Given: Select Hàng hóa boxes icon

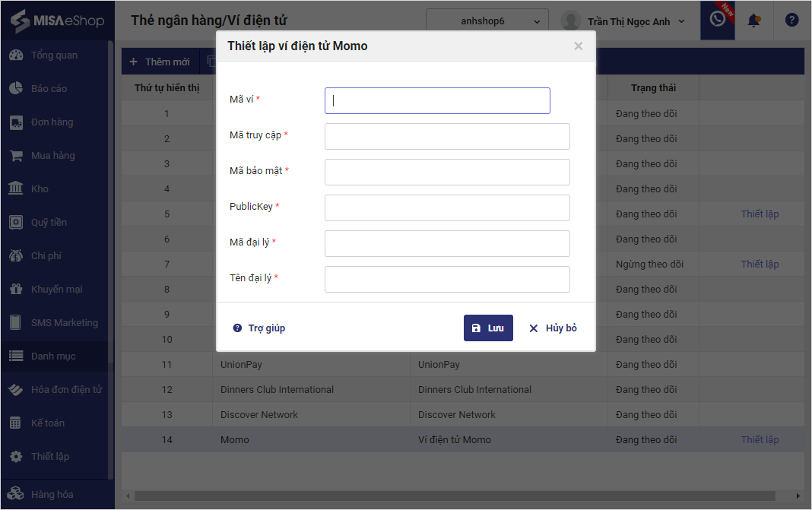Looking at the screenshot, I should click(16, 494).
